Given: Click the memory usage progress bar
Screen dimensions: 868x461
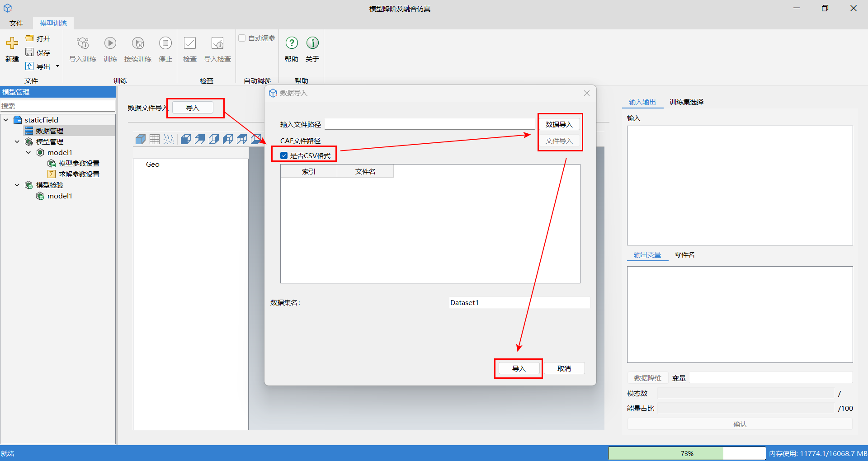Looking at the screenshot, I should (x=687, y=453).
